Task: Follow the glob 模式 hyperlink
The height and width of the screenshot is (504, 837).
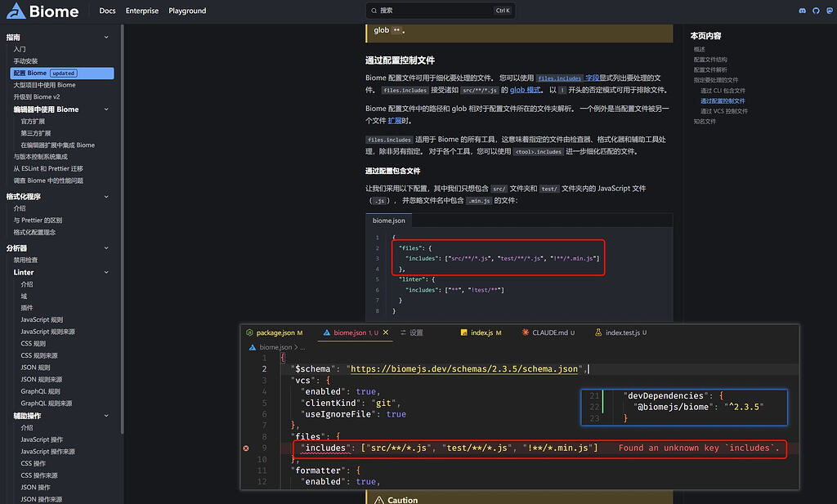Action: click(x=526, y=90)
